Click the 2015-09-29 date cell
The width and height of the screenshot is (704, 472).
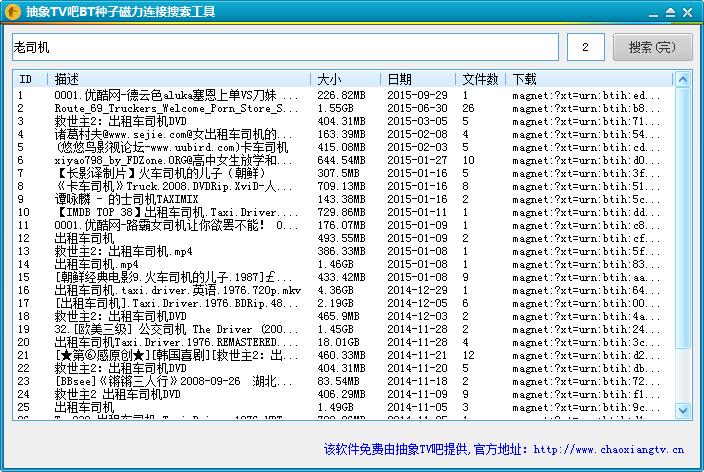[418, 95]
